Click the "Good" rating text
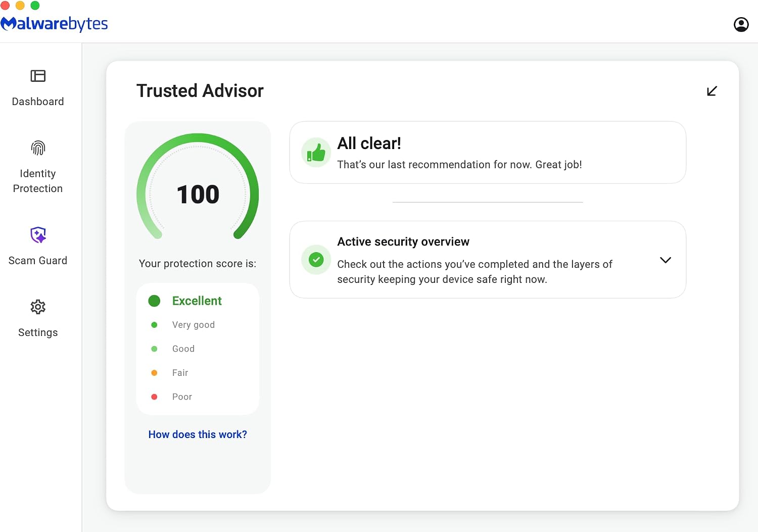The height and width of the screenshot is (532, 758). [183, 349]
